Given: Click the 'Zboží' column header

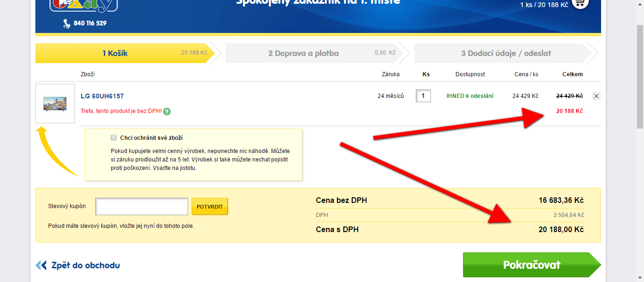Looking at the screenshot, I should coord(88,74).
